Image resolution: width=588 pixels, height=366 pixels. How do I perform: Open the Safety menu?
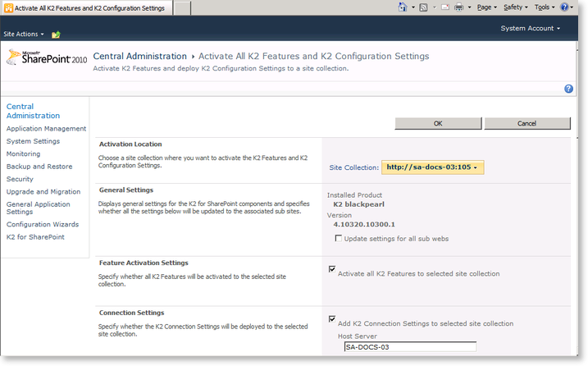(x=516, y=7)
